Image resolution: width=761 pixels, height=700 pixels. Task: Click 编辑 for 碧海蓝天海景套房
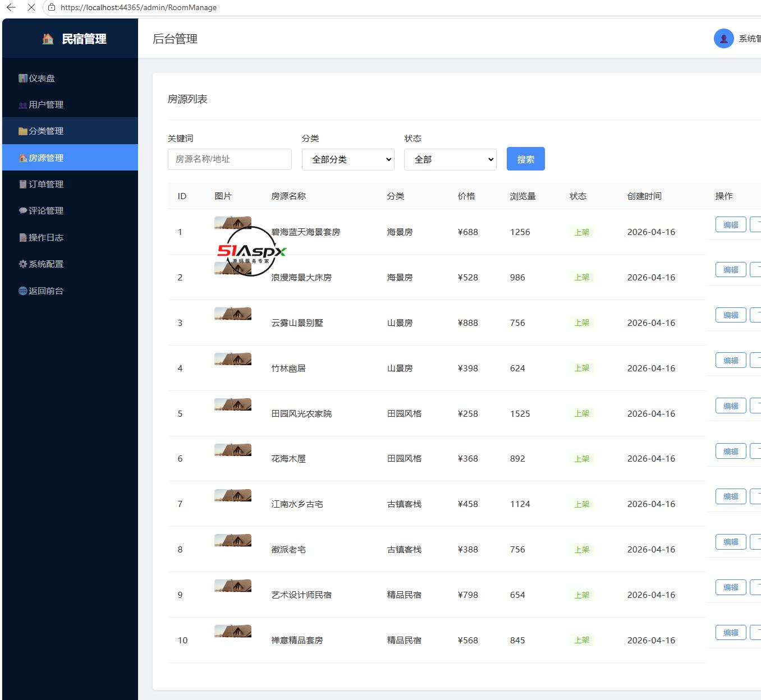(731, 224)
